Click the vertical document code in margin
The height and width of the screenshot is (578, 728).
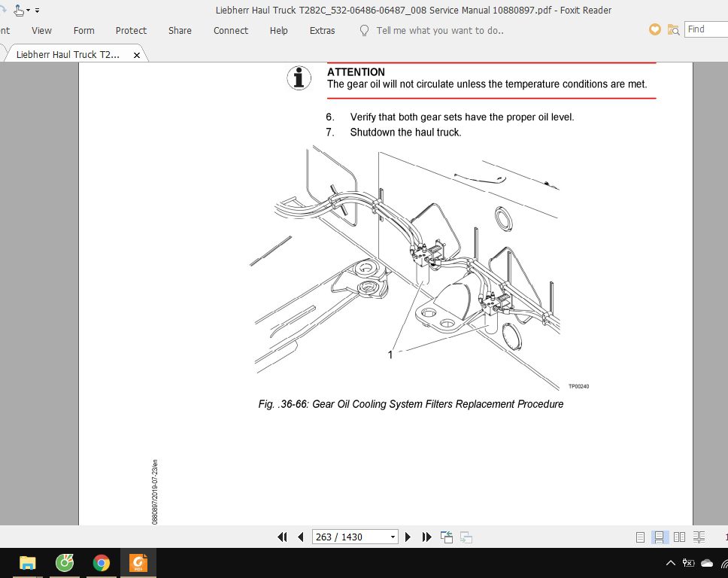pos(155,492)
